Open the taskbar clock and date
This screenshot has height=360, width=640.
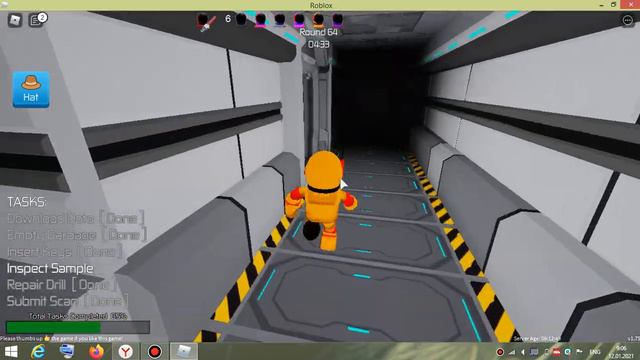pyautogui.click(x=621, y=352)
